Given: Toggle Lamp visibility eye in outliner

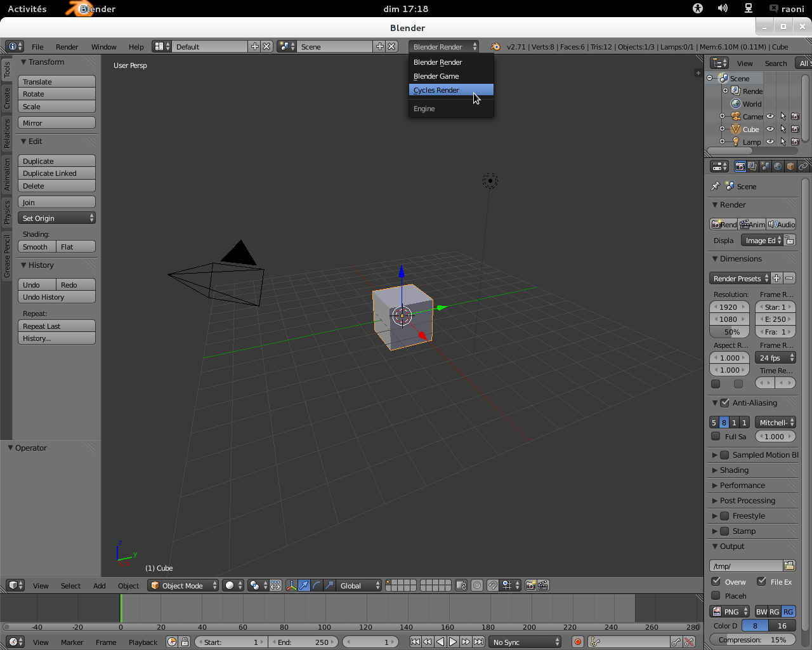Looking at the screenshot, I should click(770, 142).
